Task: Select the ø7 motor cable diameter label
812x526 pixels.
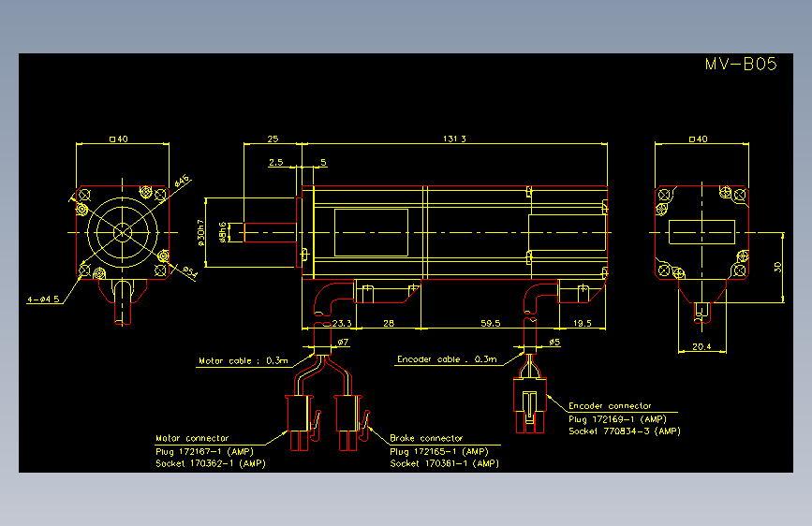Action: click(x=343, y=342)
